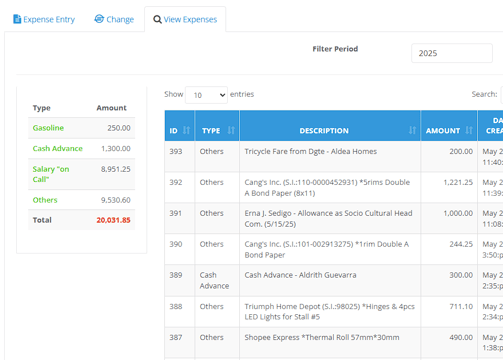Open the Salary "on Call" type link
The width and height of the screenshot is (503, 360).
tap(51, 174)
